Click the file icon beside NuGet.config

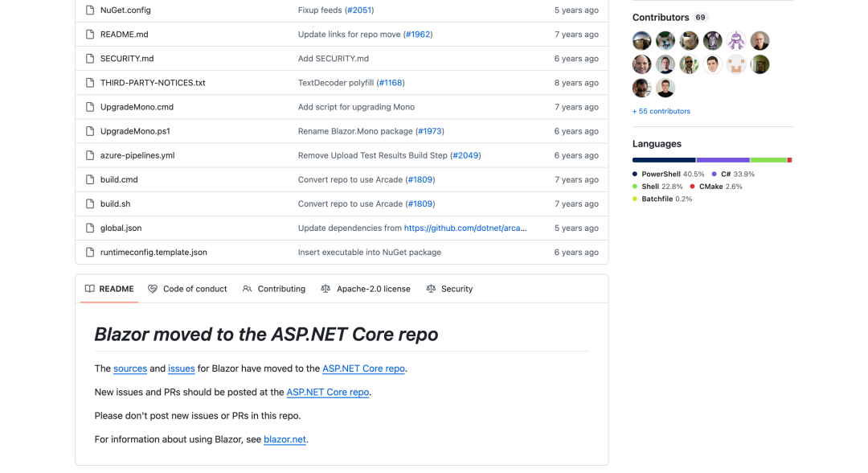[90, 10]
